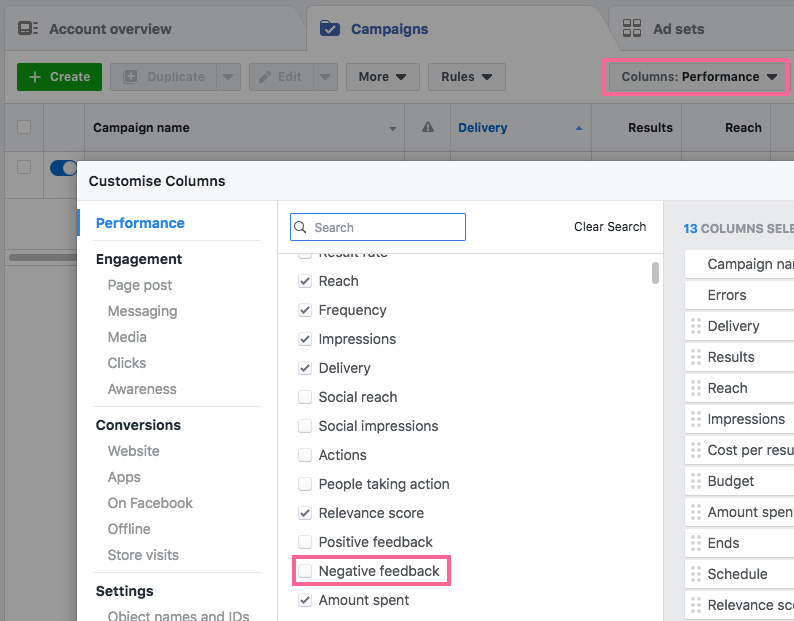The width and height of the screenshot is (794, 621).
Task: Uncheck the Amount spent checkbox
Action: [x=305, y=600]
